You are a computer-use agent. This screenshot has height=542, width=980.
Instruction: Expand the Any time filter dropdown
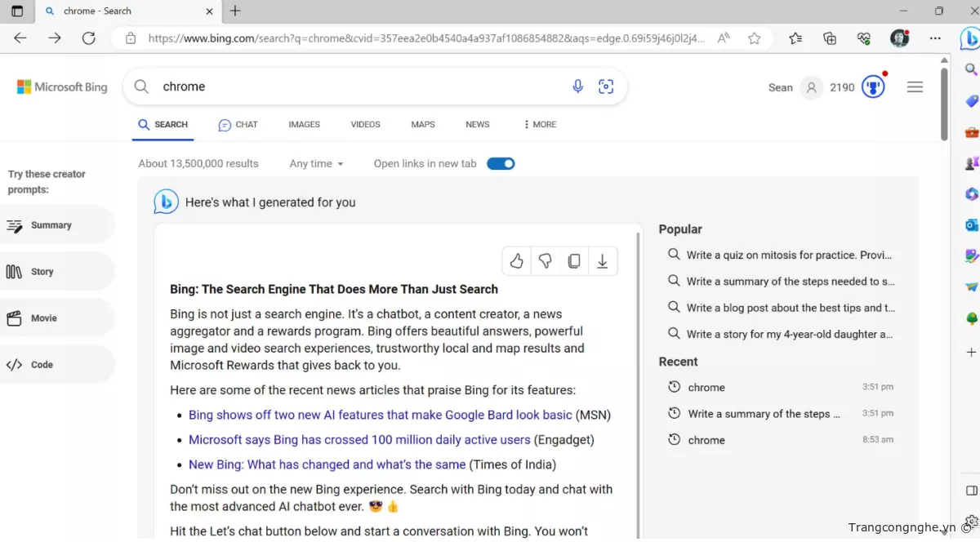pos(316,163)
